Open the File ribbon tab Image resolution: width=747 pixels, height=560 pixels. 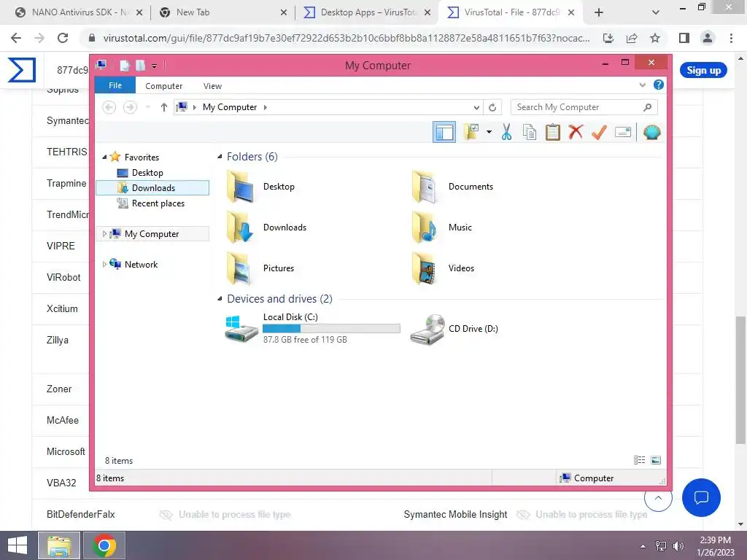click(x=115, y=85)
